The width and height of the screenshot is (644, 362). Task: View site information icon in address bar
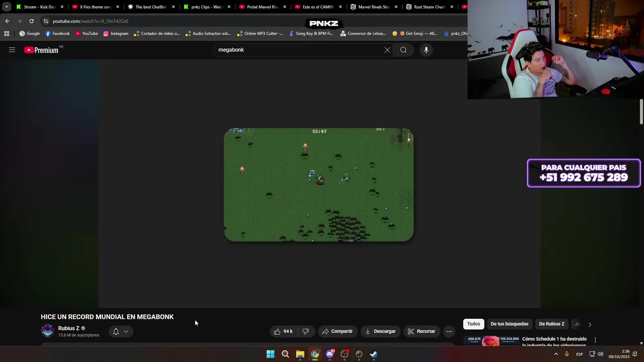pyautogui.click(x=46, y=21)
